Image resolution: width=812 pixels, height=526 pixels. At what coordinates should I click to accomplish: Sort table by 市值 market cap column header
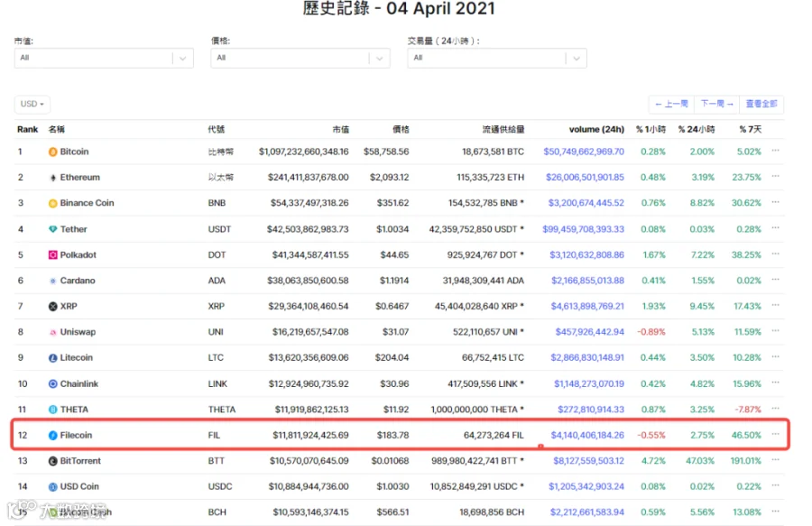(x=340, y=129)
